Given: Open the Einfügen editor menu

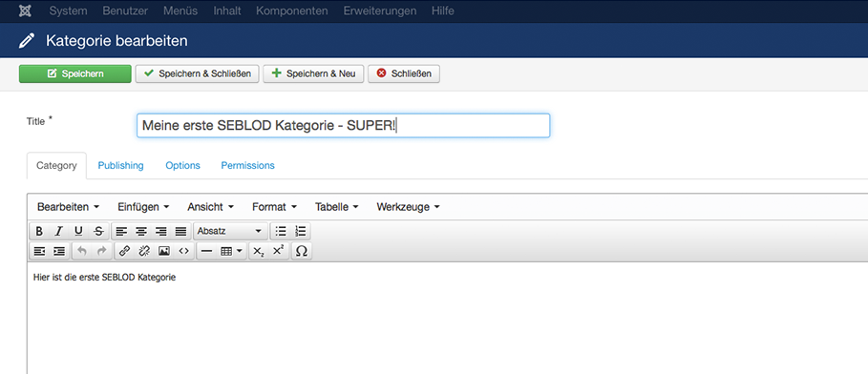Looking at the screenshot, I should point(143,207).
